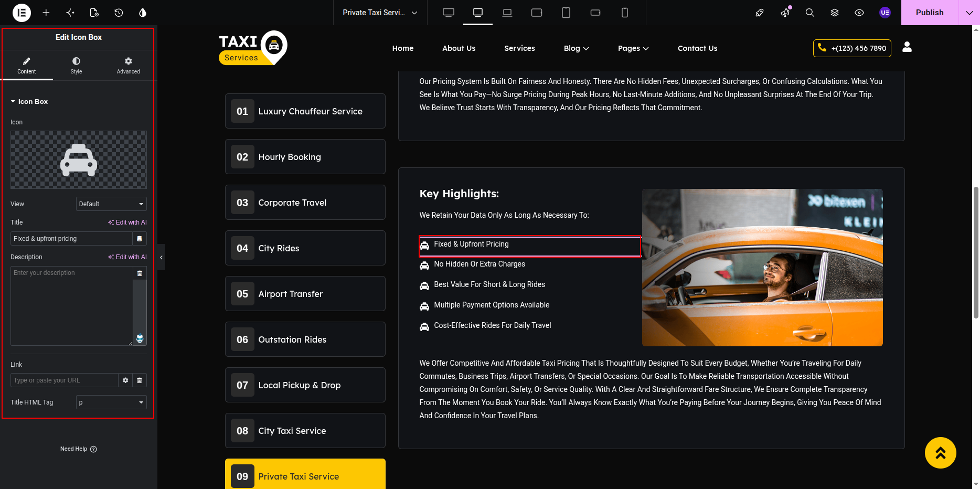Open the Finder search icon
Viewport: 980px width, 489px height.
pos(810,13)
